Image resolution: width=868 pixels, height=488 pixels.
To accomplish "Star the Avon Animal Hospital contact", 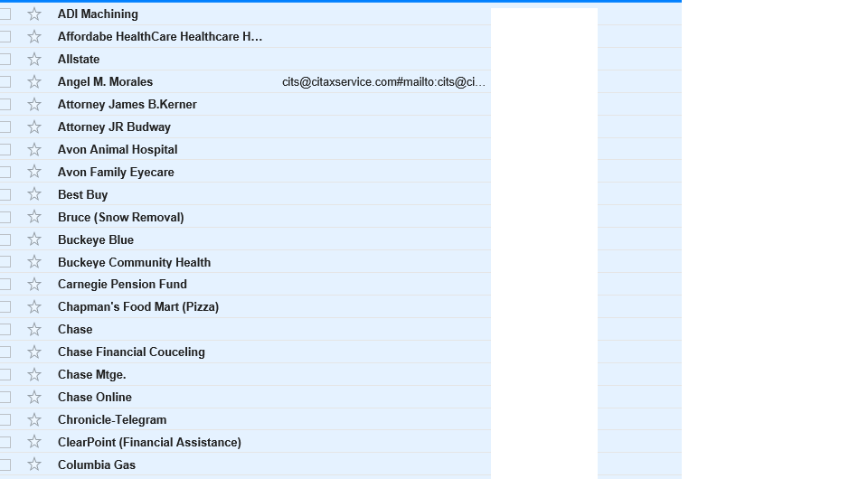I will pyautogui.click(x=34, y=149).
